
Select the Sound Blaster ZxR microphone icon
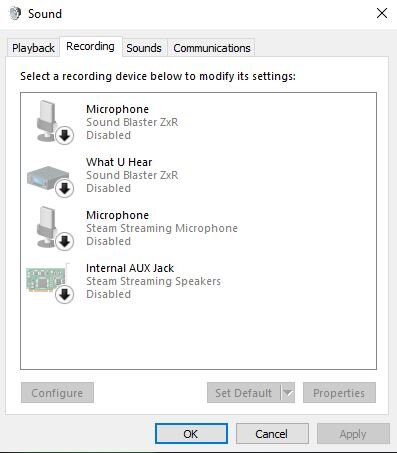[x=50, y=122]
